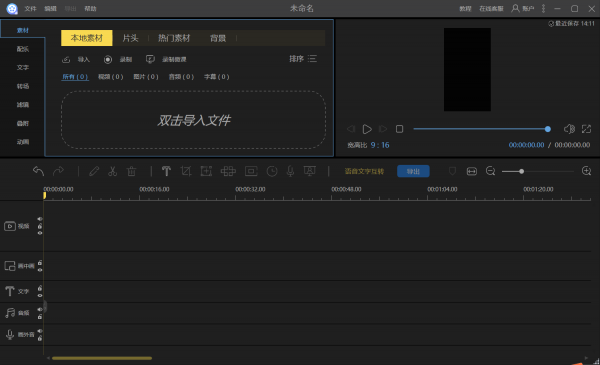600x365 pixels.
Task: Step to previous frame in preview
Action: 351,129
